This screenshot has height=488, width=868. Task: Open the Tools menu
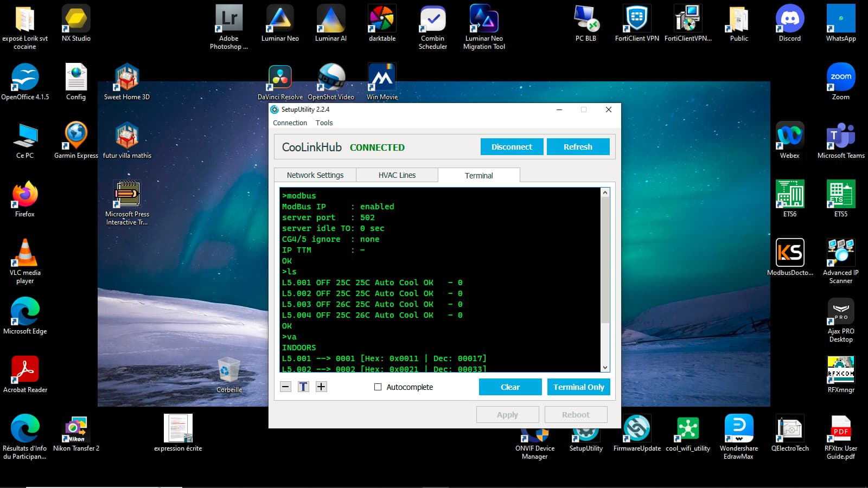(324, 123)
